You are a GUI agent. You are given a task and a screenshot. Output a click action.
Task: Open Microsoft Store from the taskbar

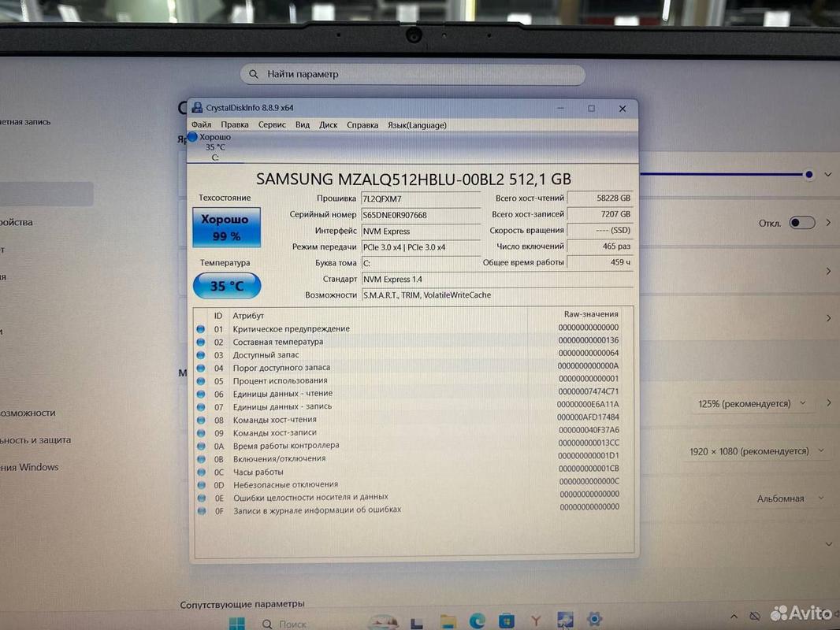click(507, 621)
